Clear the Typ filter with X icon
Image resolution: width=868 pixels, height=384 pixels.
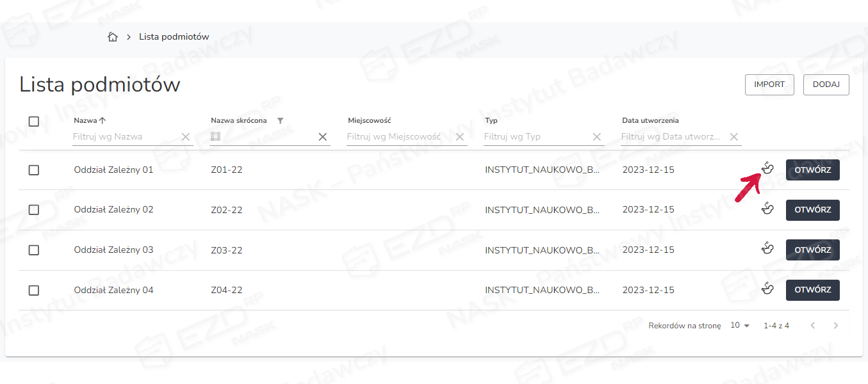pos(597,137)
